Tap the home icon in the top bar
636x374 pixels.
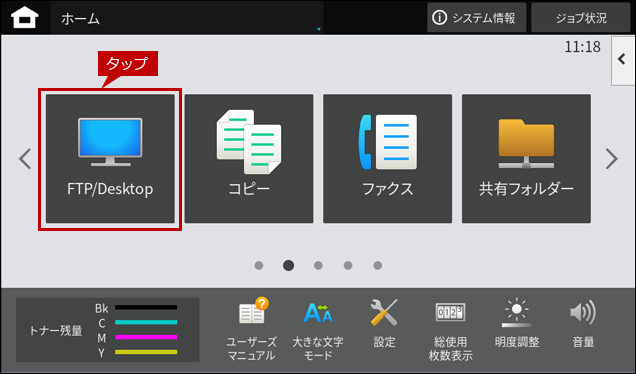click(25, 18)
